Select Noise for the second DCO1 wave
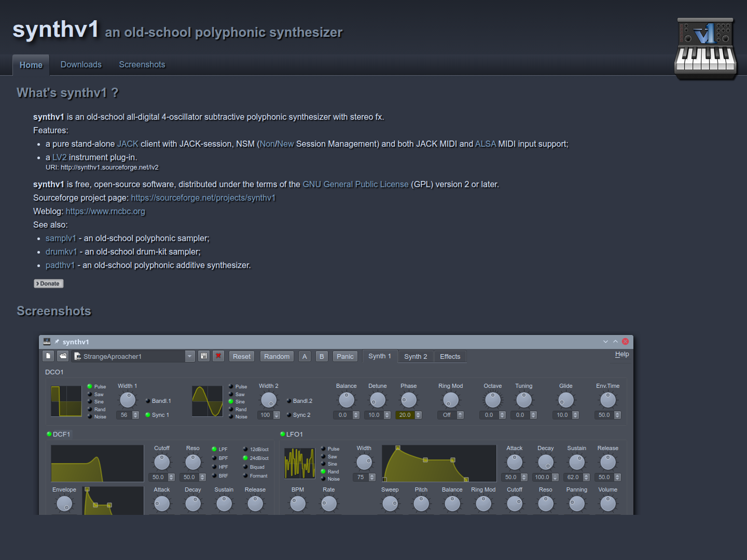This screenshot has height=560, width=747. pos(238,416)
